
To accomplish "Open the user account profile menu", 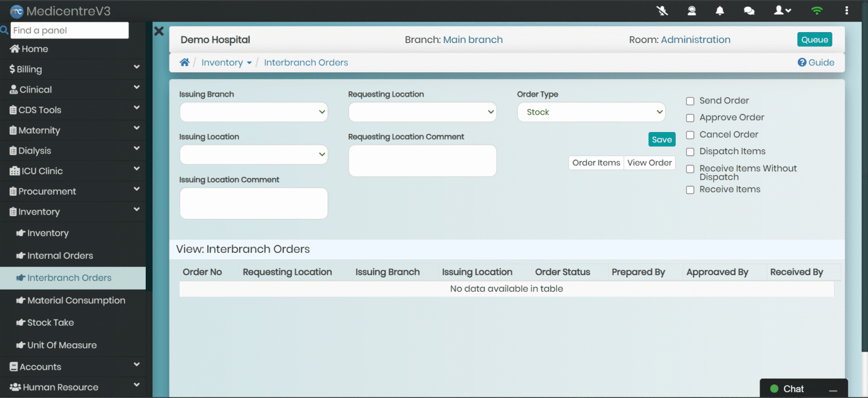I will [782, 11].
